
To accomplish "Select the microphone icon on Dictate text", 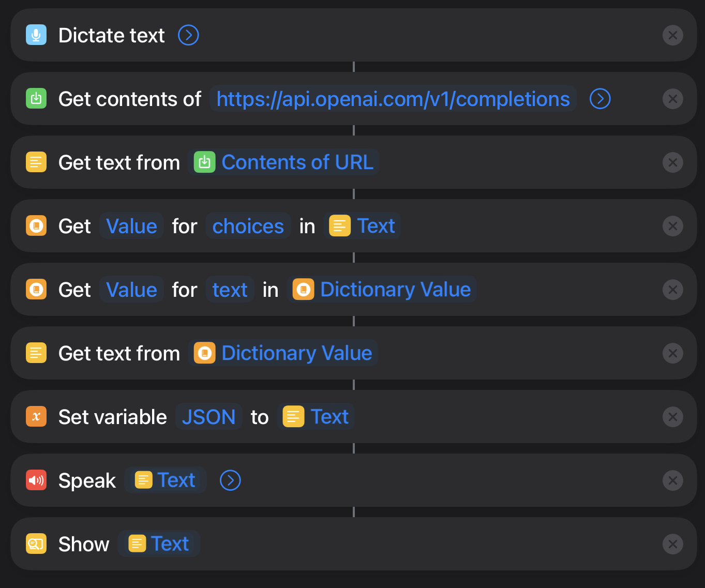I will (x=36, y=35).
